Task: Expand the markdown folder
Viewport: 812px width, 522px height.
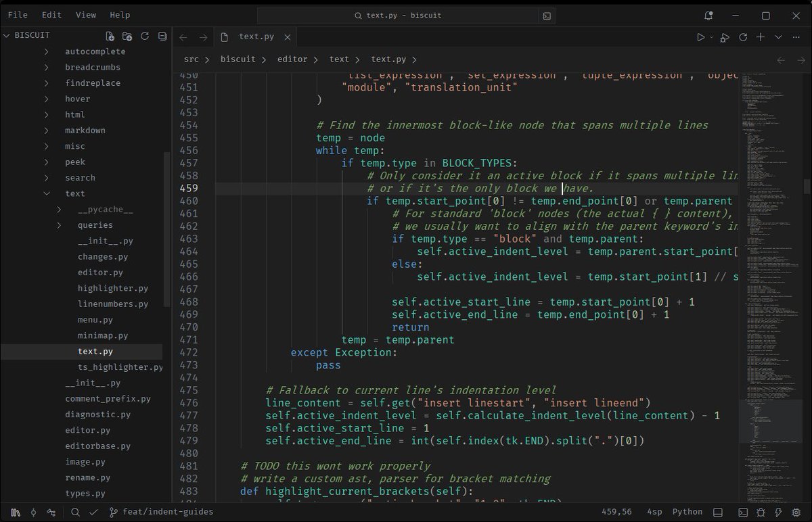Action: [x=47, y=130]
